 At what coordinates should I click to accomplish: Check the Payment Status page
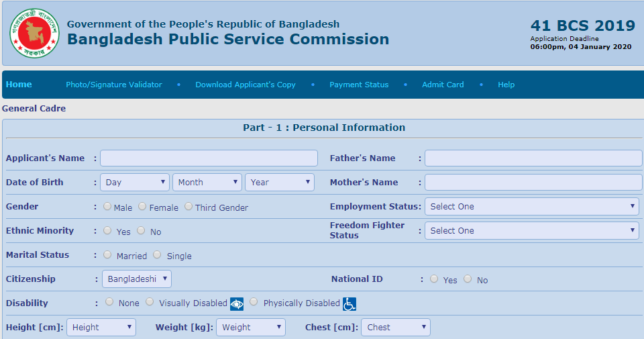(359, 85)
